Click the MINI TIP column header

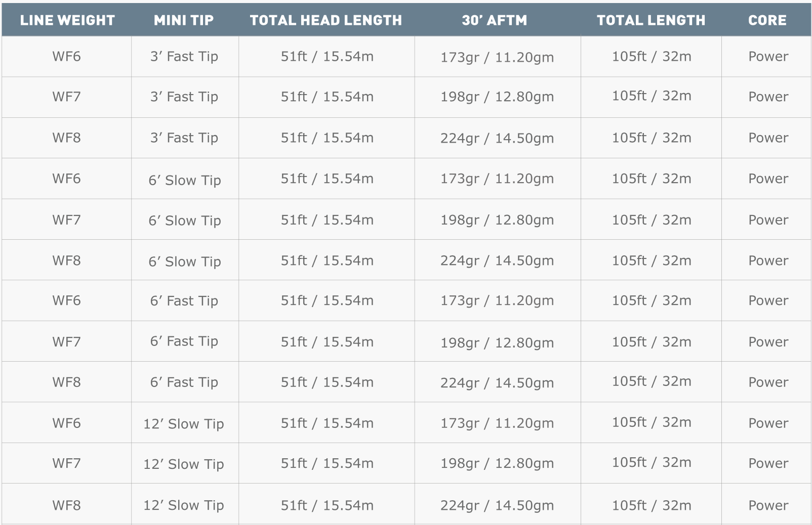pyautogui.click(x=184, y=20)
